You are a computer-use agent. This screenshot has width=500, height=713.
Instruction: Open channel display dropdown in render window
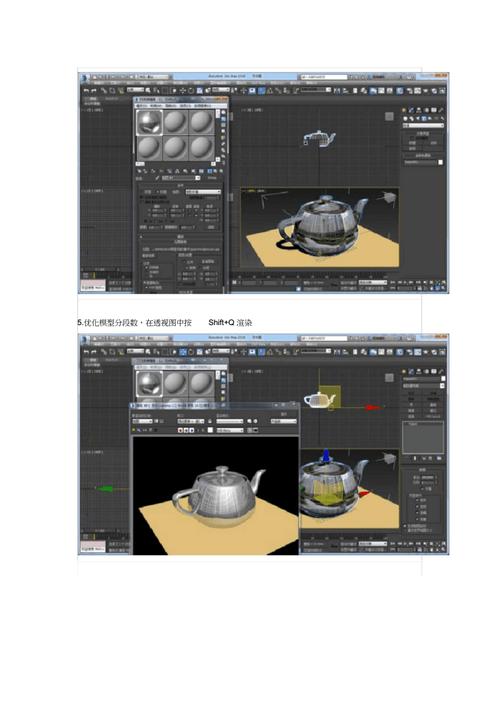230,430
